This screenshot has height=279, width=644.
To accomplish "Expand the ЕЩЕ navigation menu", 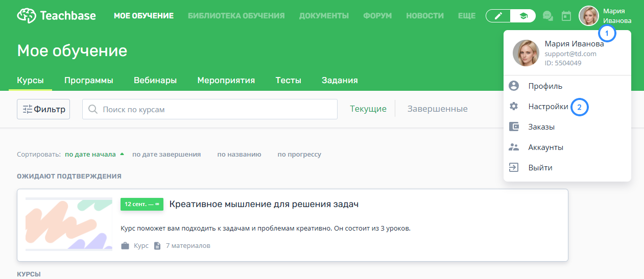I will [467, 16].
